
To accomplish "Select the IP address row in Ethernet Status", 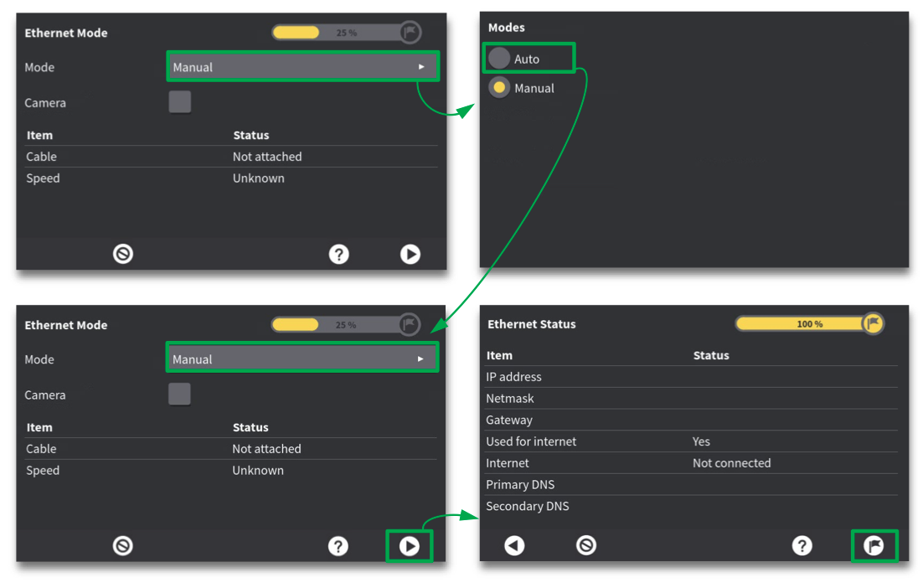I will coord(690,377).
